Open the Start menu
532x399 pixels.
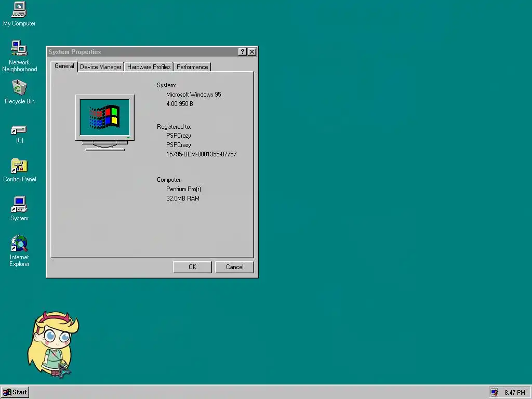coord(15,392)
